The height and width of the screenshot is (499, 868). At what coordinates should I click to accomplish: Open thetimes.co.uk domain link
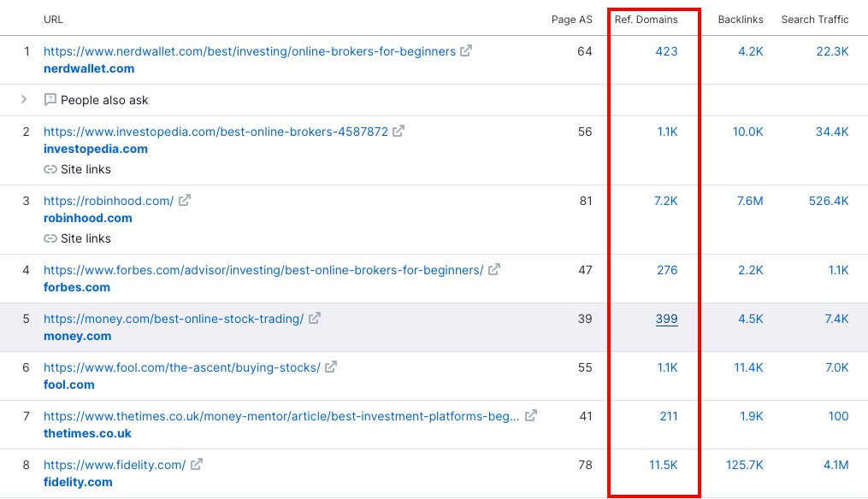coord(87,433)
